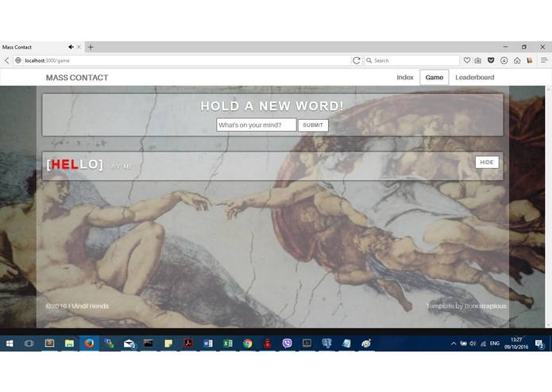Open Microsoft Excel from the taskbar
The image size is (552, 392).
(x=228, y=343)
